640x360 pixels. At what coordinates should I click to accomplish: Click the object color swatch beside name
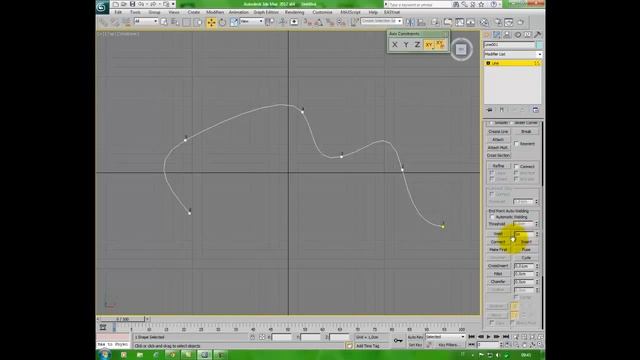(539, 44)
